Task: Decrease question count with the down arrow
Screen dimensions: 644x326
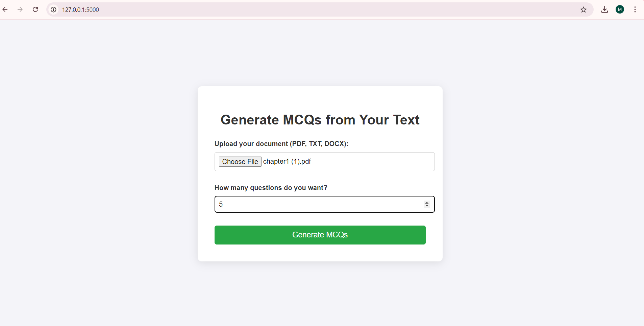Action: tap(427, 206)
